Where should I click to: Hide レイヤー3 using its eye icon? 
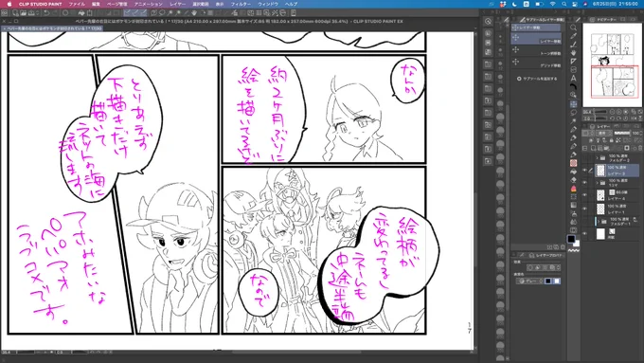tap(585, 171)
